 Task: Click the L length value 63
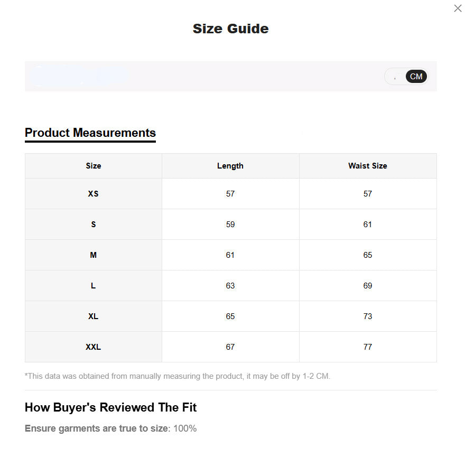click(x=230, y=286)
